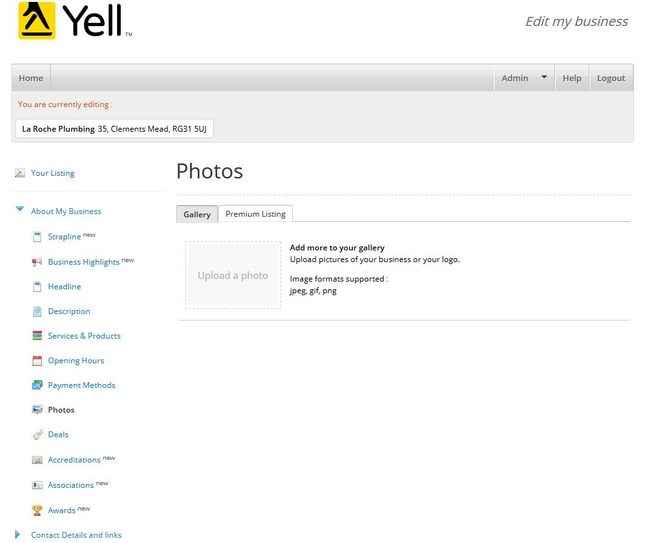The image size is (650, 543).
Task: Click the Deals tag icon
Action: click(37, 434)
